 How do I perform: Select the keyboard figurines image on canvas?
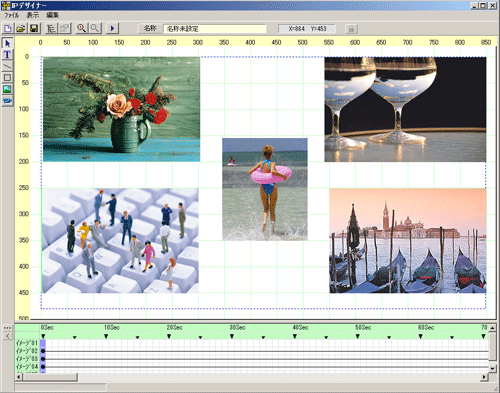click(120, 241)
